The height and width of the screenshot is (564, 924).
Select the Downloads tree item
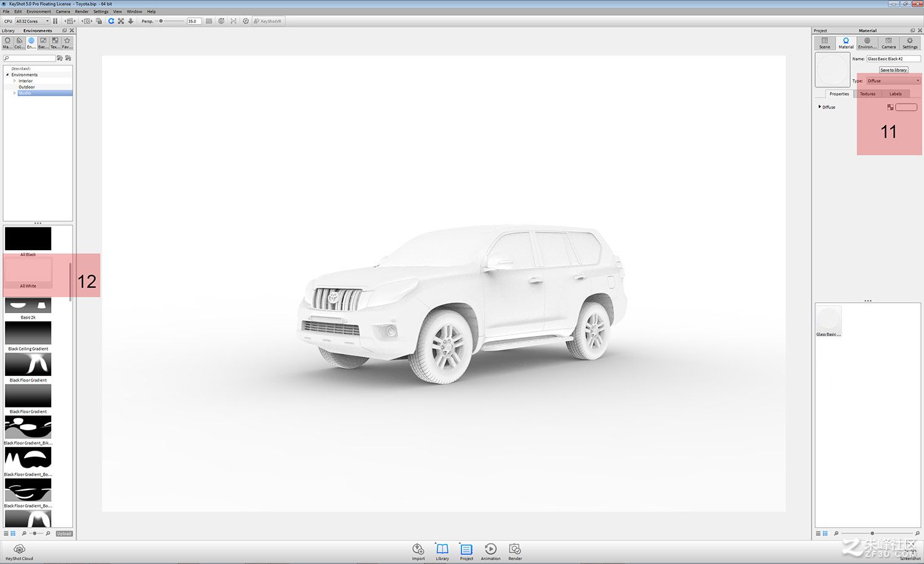point(21,68)
